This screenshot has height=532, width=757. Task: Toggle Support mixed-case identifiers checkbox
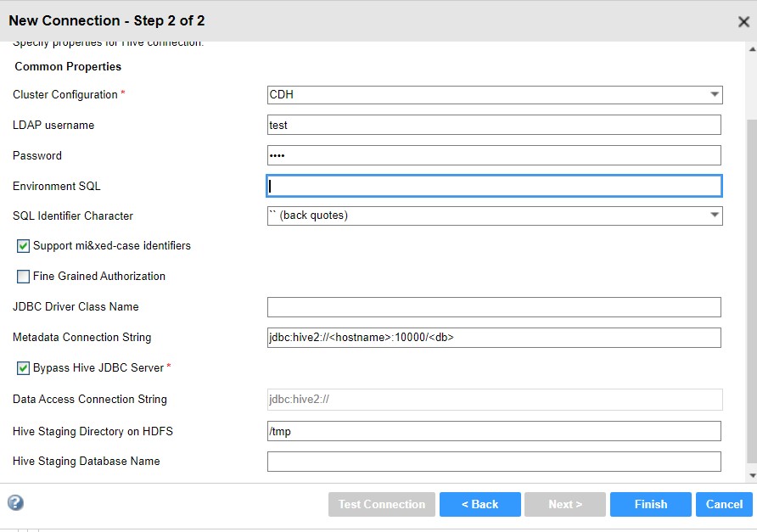tap(23, 246)
